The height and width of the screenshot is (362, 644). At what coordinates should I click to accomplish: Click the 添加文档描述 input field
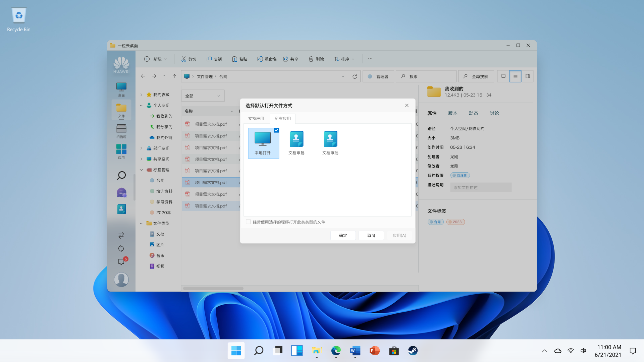tap(480, 187)
